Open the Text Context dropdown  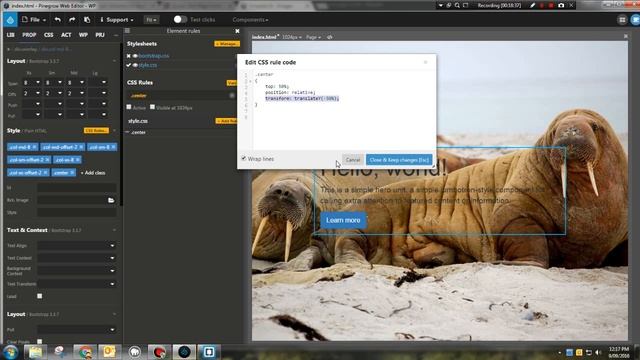click(77, 258)
